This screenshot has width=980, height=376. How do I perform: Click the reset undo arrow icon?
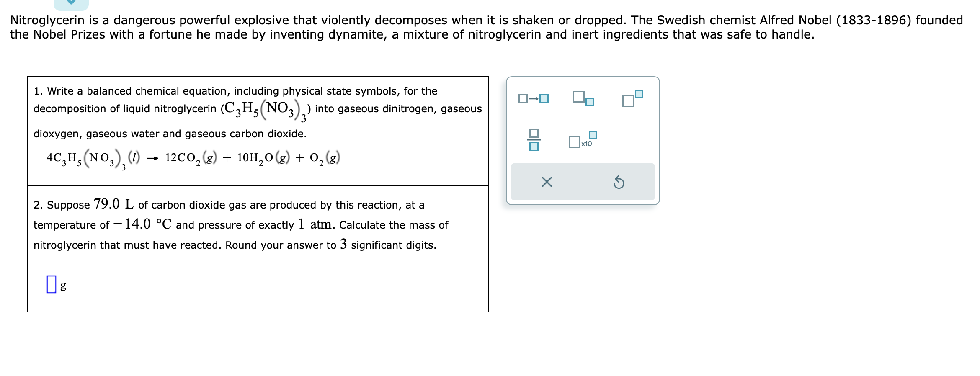(619, 182)
